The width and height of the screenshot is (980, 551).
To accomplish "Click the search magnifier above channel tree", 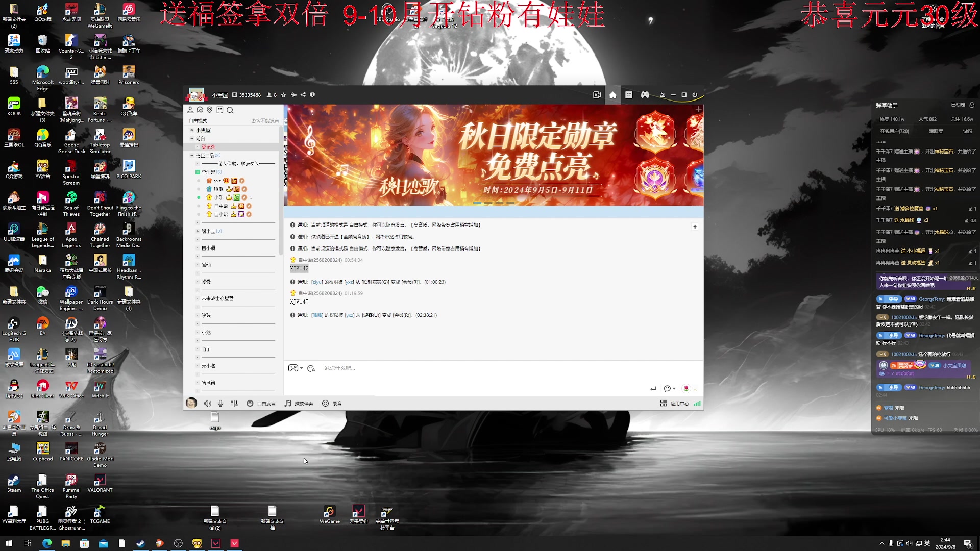I will pos(230,110).
